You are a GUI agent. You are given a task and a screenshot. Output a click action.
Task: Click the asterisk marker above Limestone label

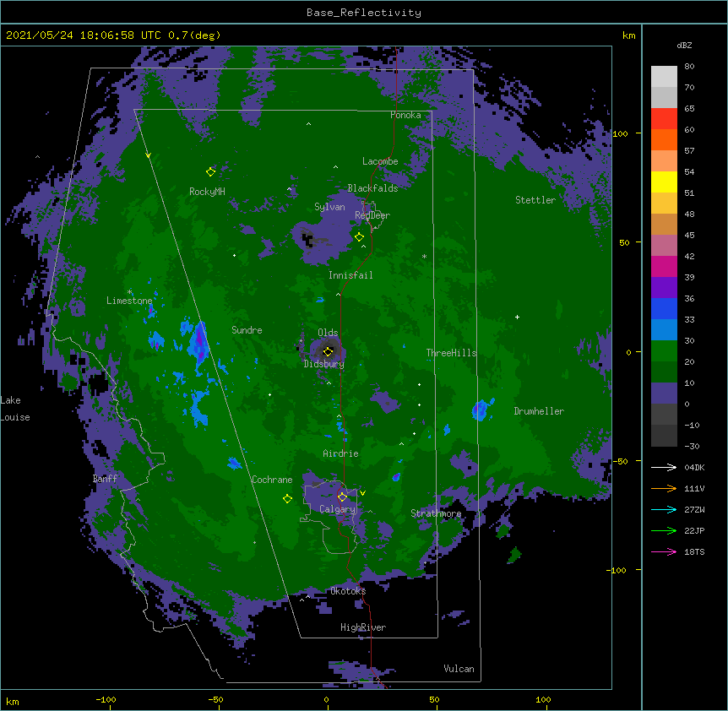point(129,292)
